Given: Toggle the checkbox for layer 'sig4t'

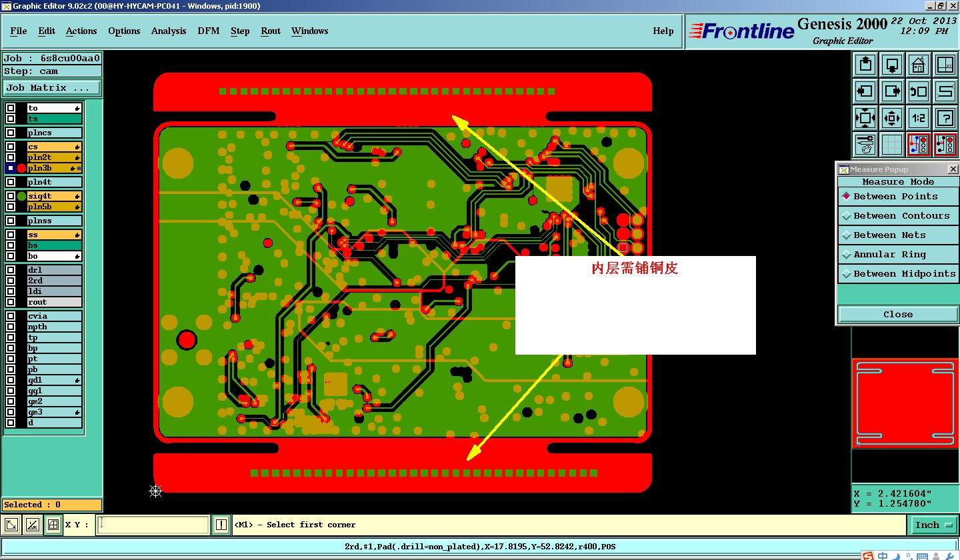Looking at the screenshot, I should pyautogui.click(x=11, y=196).
